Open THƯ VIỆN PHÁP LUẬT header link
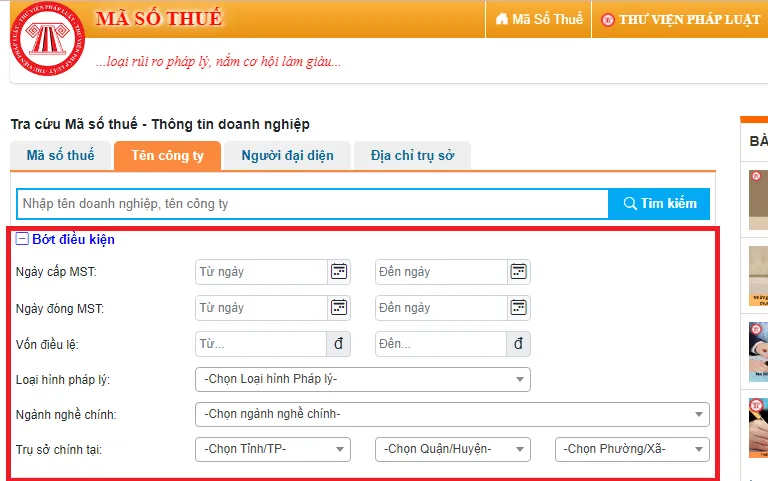768x481 pixels. [x=681, y=19]
